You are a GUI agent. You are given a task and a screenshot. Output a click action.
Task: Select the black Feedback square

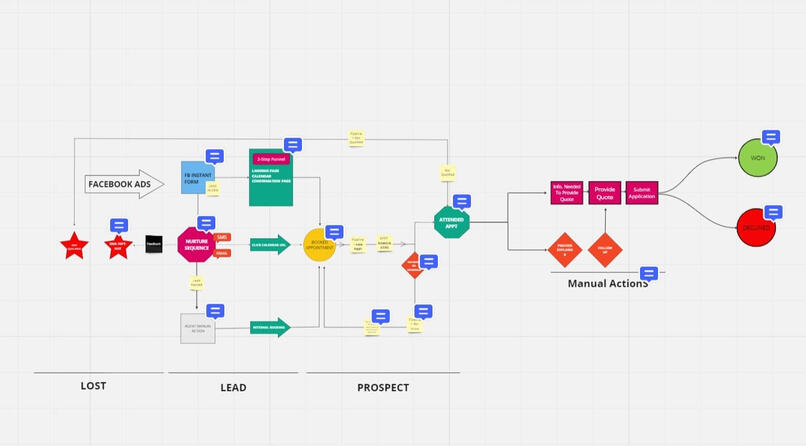point(154,243)
